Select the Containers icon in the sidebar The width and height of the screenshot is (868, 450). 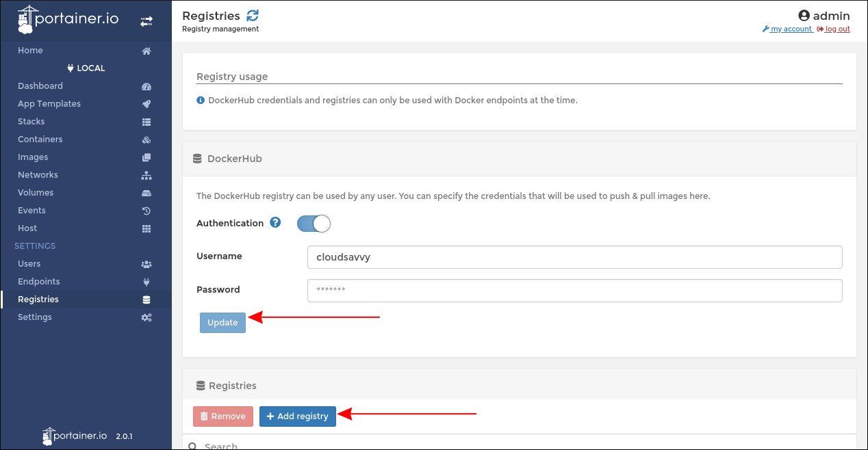tap(146, 139)
